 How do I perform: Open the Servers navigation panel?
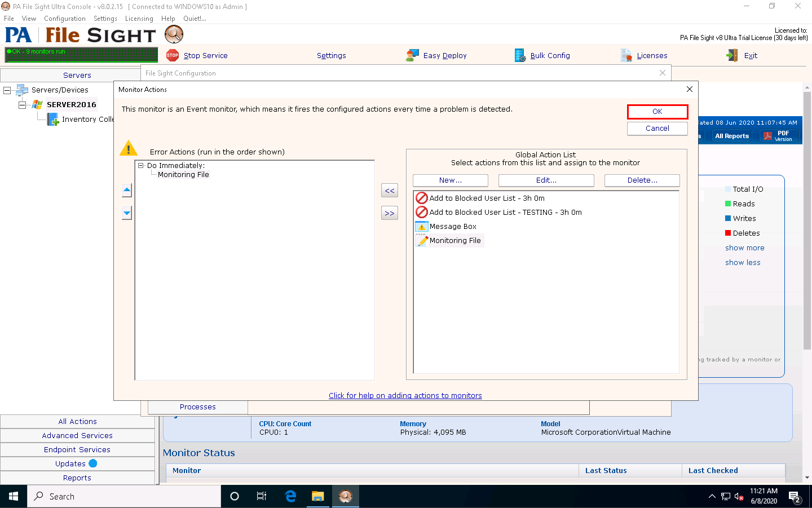click(77, 75)
